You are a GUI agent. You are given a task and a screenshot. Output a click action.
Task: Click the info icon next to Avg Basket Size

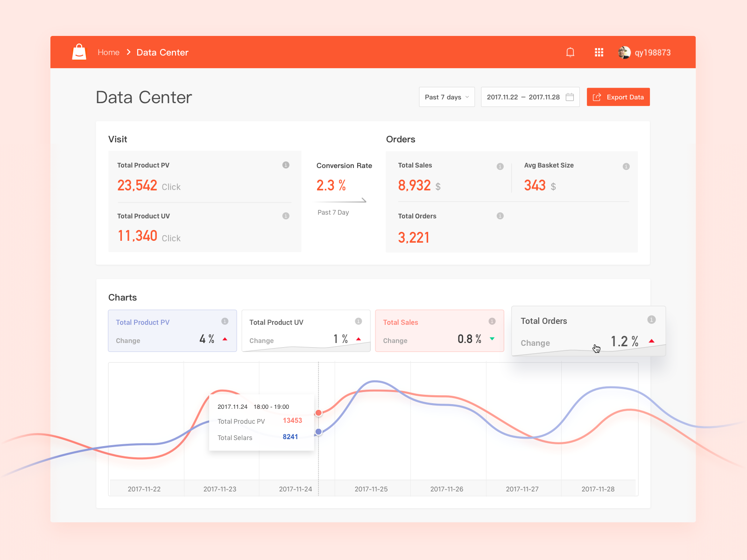[x=626, y=166]
